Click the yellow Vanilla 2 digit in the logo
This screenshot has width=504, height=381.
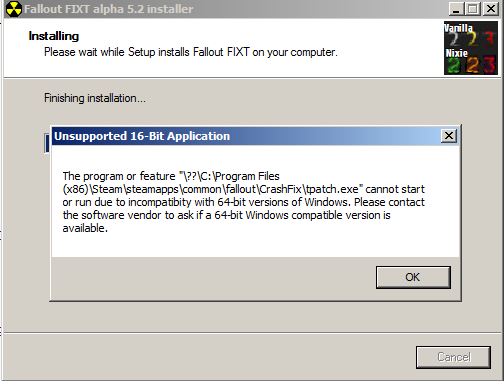[x=472, y=39]
